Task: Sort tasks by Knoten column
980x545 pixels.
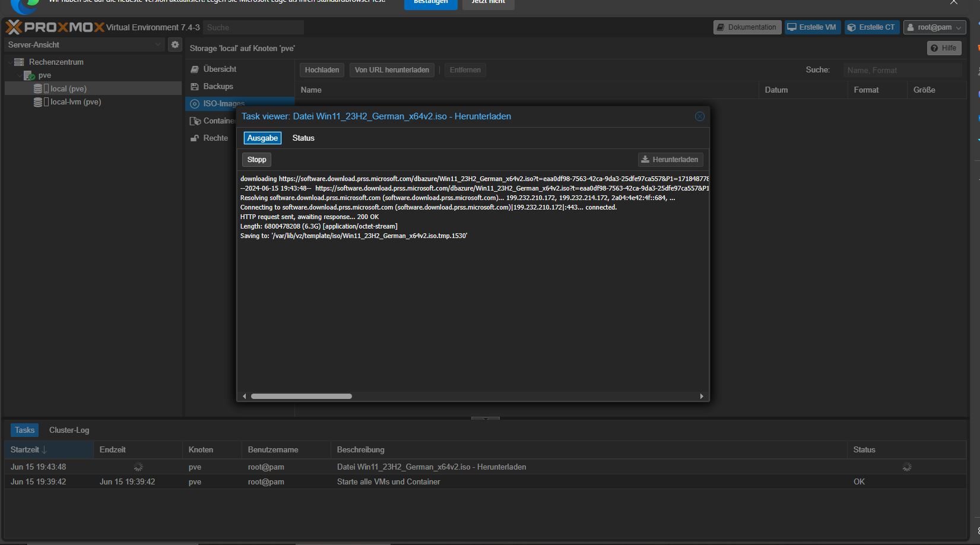Action: point(212,450)
